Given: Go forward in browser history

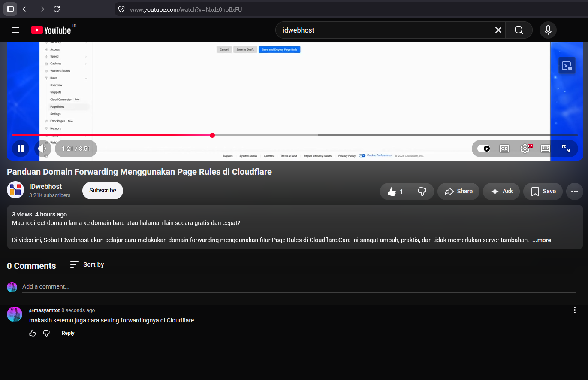Looking at the screenshot, I should point(41,9).
